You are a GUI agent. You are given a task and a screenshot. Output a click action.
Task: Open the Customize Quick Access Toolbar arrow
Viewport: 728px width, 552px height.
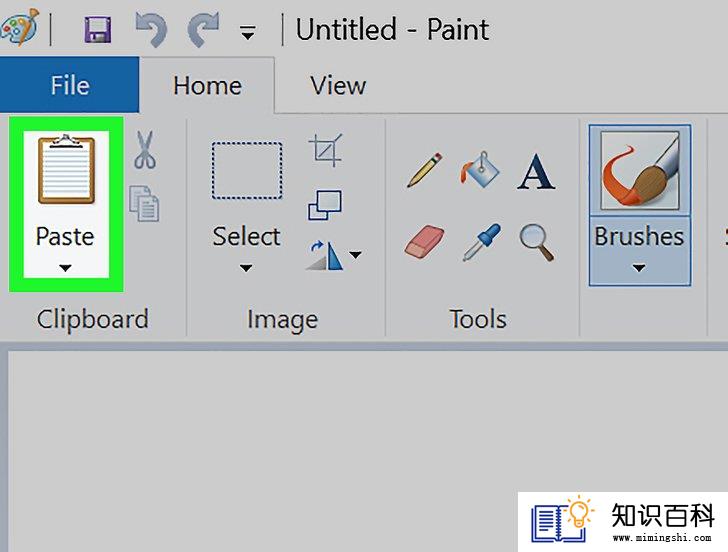(247, 32)
